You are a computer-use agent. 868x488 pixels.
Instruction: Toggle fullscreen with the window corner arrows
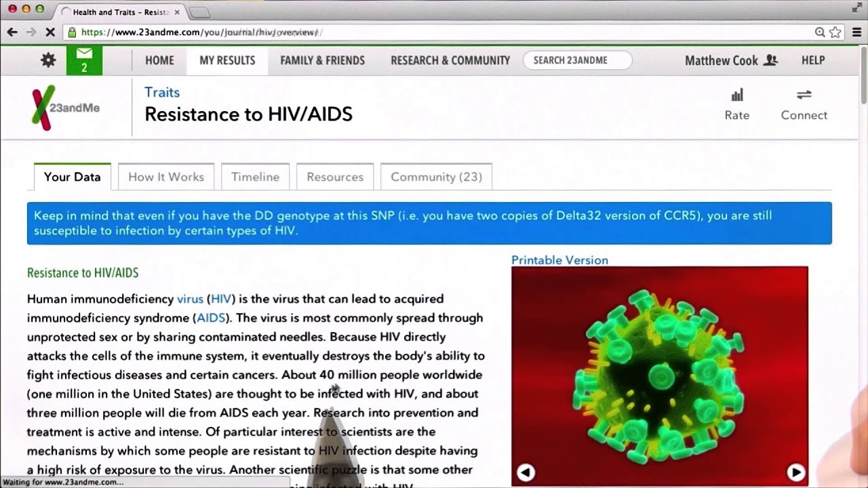tap(856, 7)
